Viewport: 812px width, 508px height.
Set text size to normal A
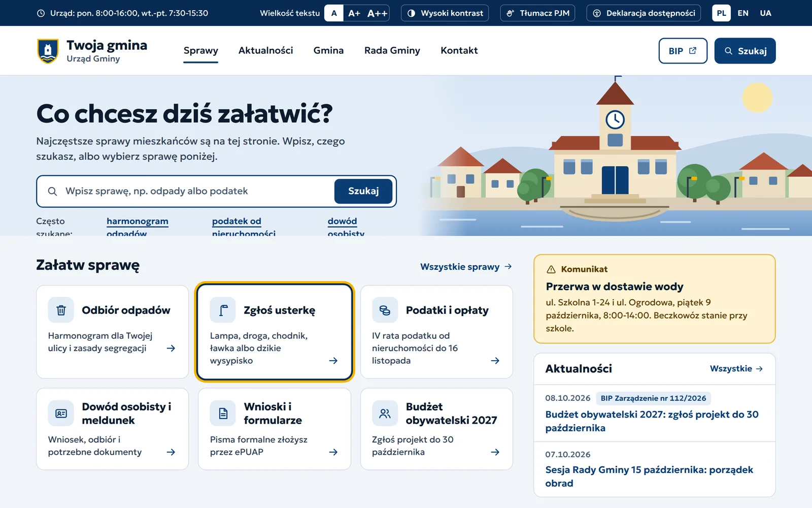click(x=334, y=13)
